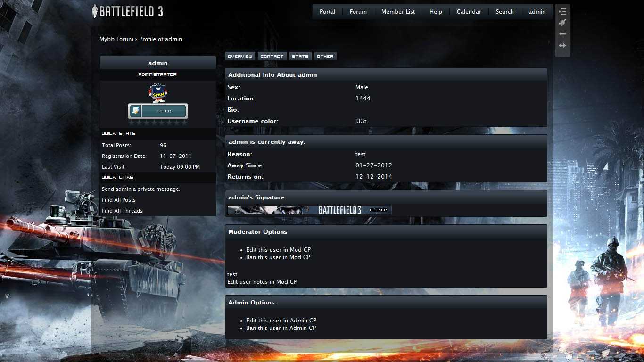
Task: Click the SPAM mascot avatar image
Action: [x=157, y=93]
